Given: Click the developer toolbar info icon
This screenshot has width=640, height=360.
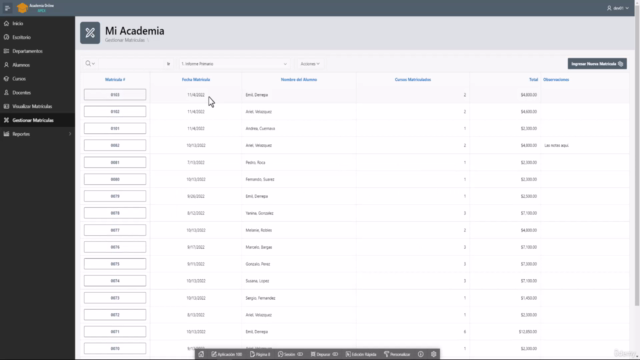Looking at the screenshot, I should tap(420, 354).
